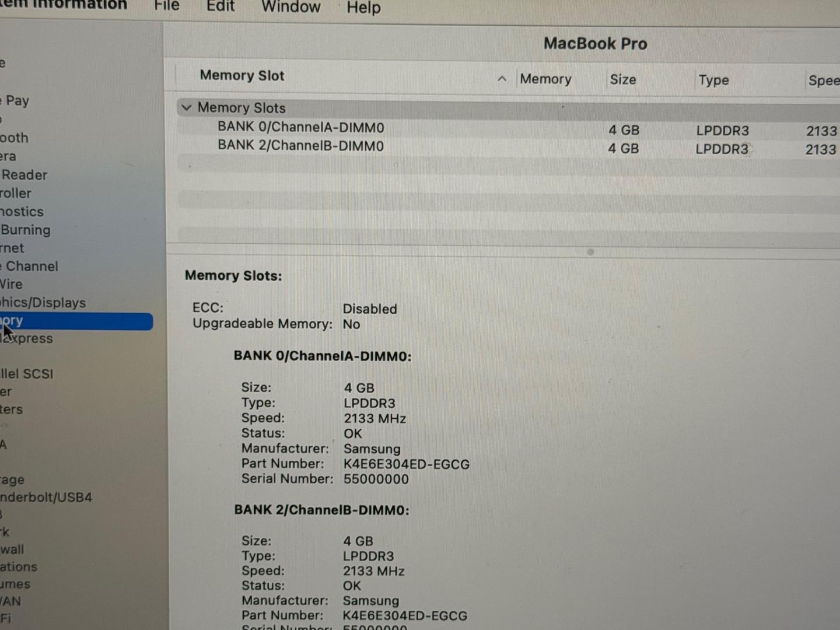
Task: Select Locations in the sidebar
Action: [x=19, y=566]
